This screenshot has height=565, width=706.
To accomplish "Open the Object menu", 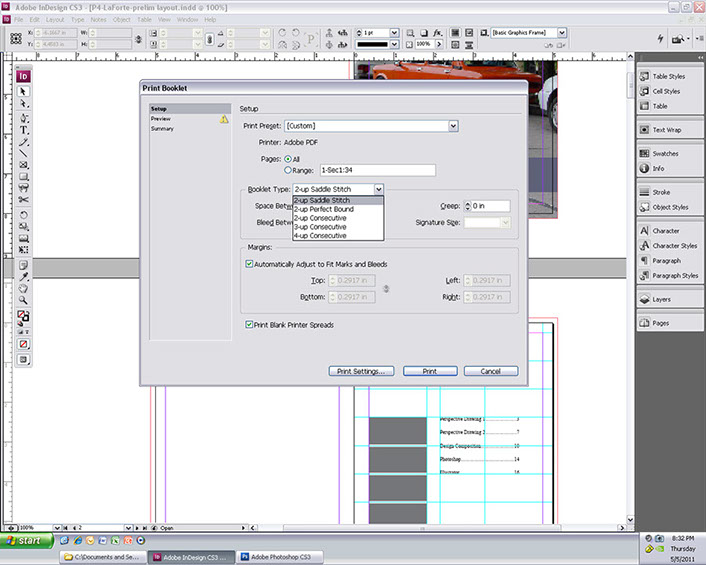I will click(x=122, y=20).
